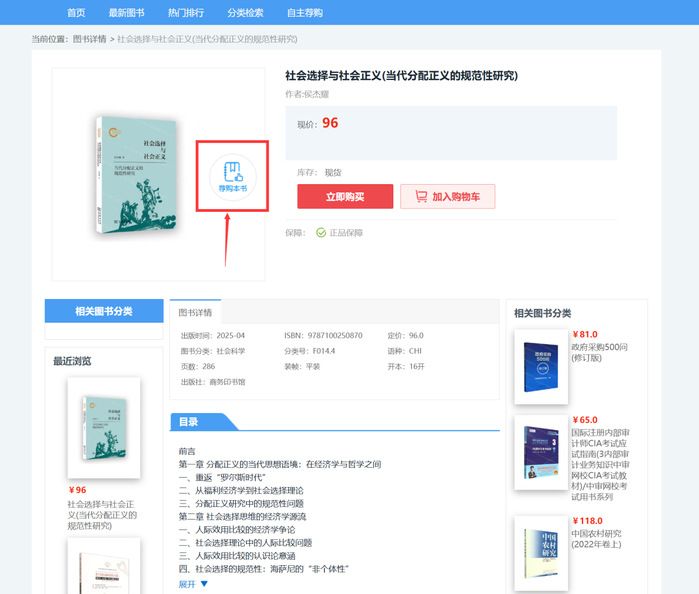Expand the table of contents with 展开
699x594 pixels.
[187, 584]
